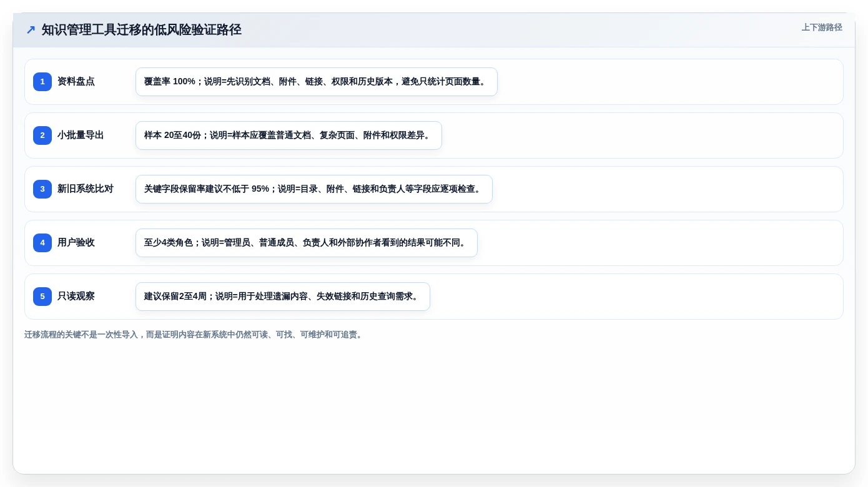Screen dimensions: 868x487
Task: Click the 用户验收 step label
Action: 76,243
